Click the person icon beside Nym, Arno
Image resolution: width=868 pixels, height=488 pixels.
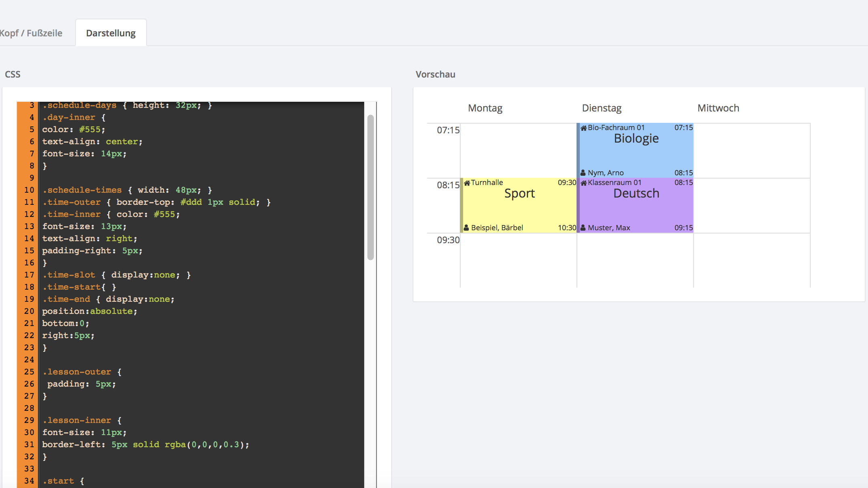tap(583, 173)
